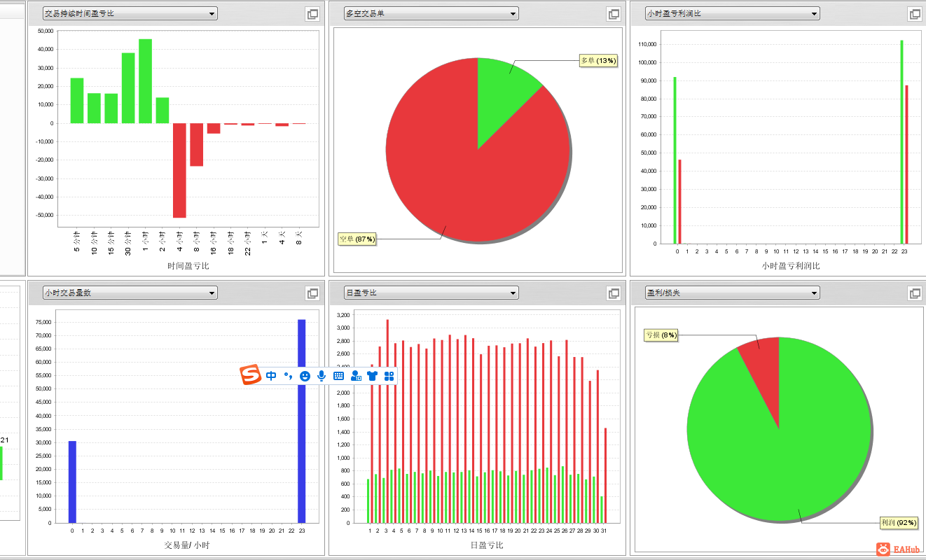926x560 pixels.
Task: Open the soft keyboard icon on IME bar
Action: point(338,376)
